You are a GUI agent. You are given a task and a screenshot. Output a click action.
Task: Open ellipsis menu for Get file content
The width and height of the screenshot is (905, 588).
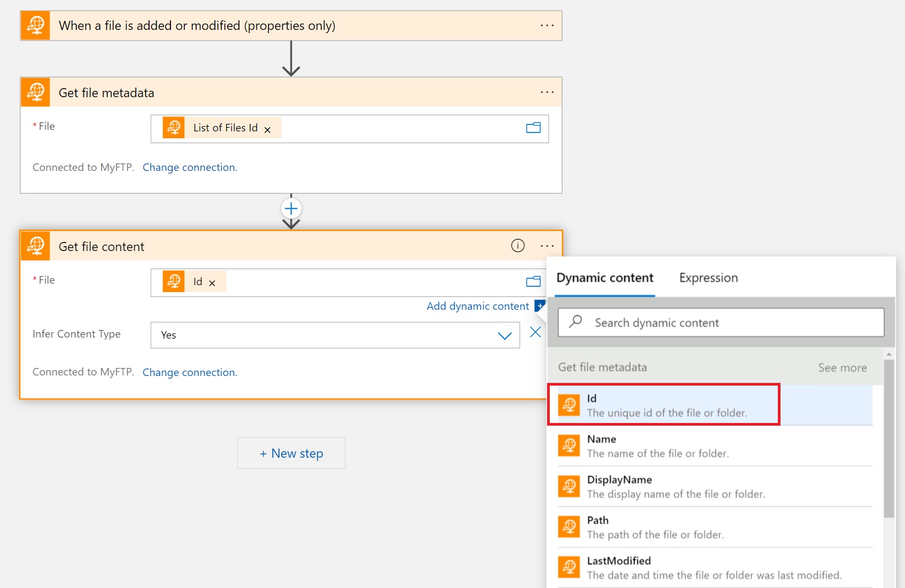pyautogui.click(x=547, y=246)
